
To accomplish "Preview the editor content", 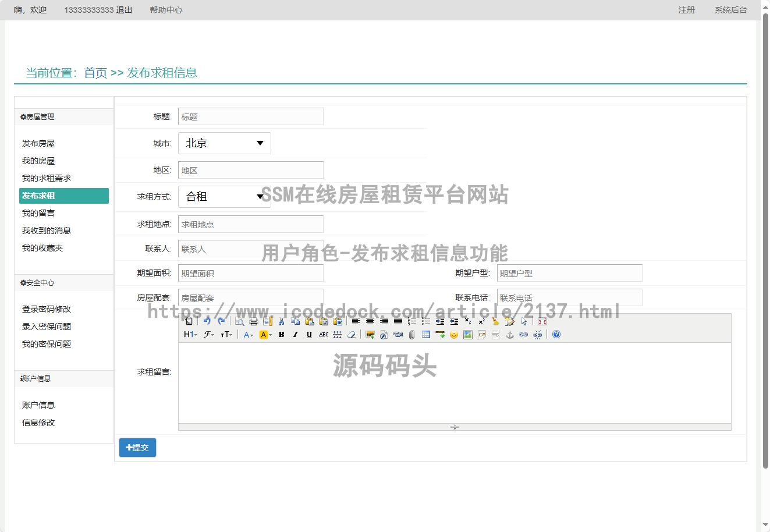I will [239, 321].
